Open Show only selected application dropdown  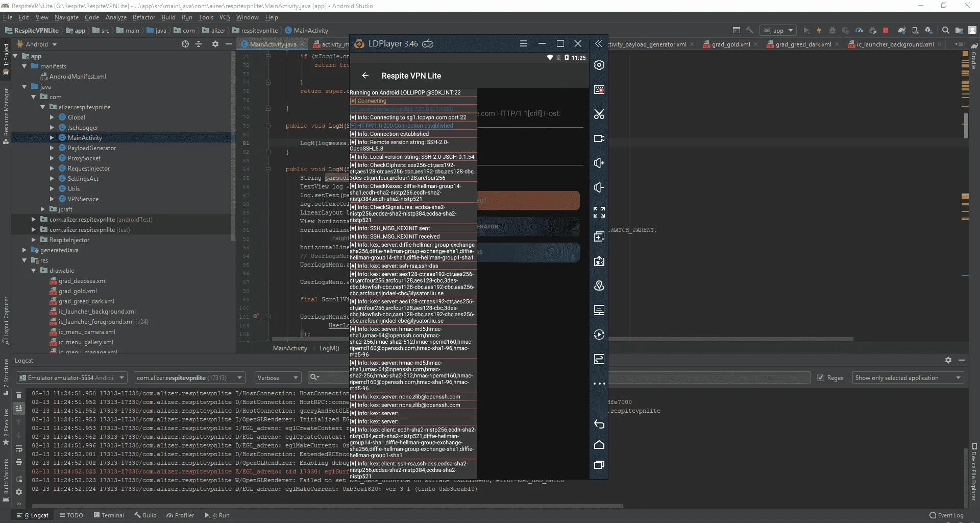point(908,378)
